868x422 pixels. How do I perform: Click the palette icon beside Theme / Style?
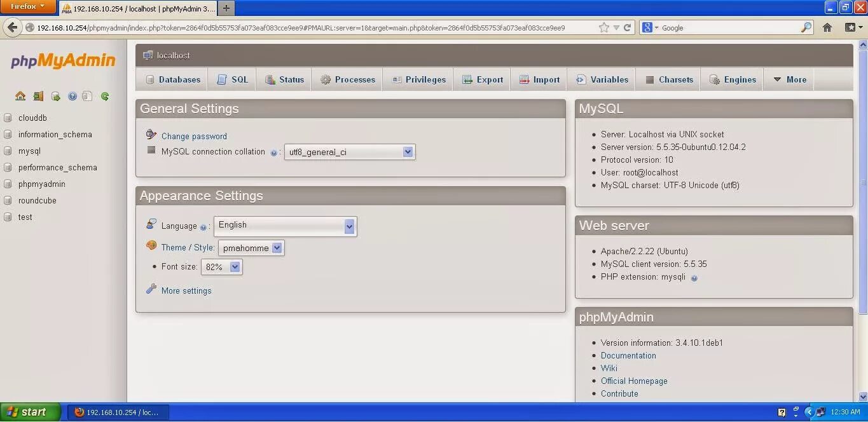(x=151, y=245)
